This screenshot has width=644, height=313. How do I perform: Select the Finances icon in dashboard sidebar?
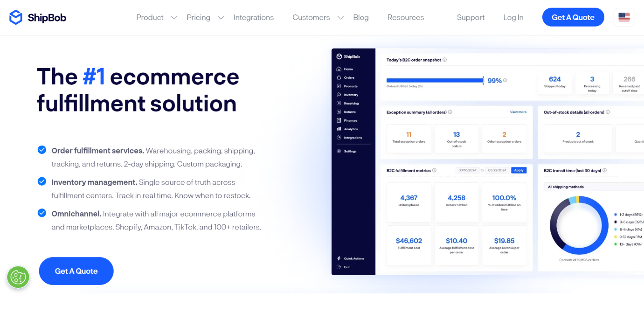[x=339, y=120]
